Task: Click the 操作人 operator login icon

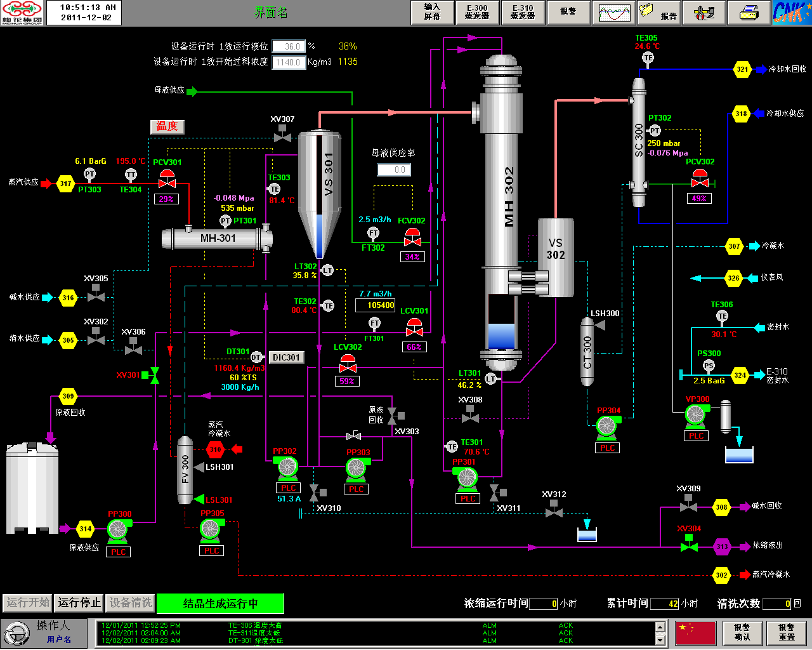Action: (x=16, y=633)
